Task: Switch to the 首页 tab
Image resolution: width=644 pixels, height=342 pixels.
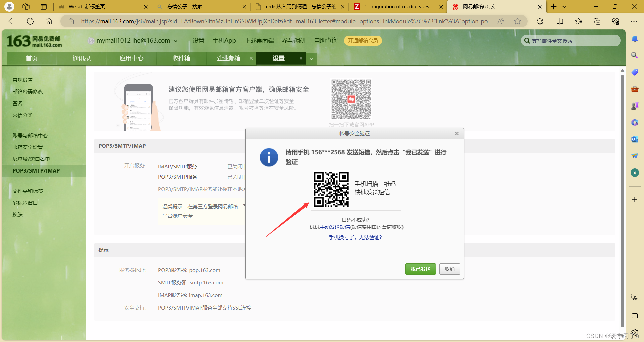Action: (x=32, y=58)
